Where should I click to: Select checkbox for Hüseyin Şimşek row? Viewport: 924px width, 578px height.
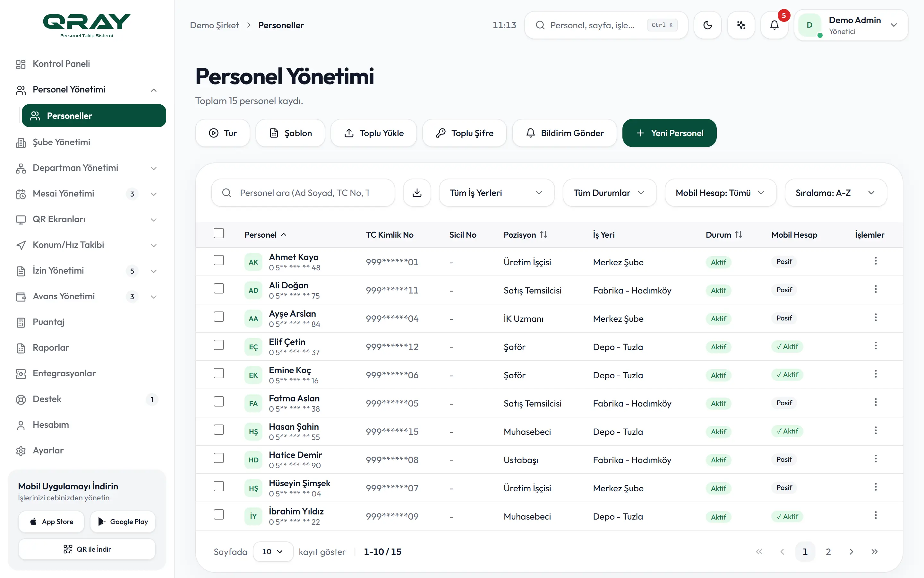click(219, 486)
